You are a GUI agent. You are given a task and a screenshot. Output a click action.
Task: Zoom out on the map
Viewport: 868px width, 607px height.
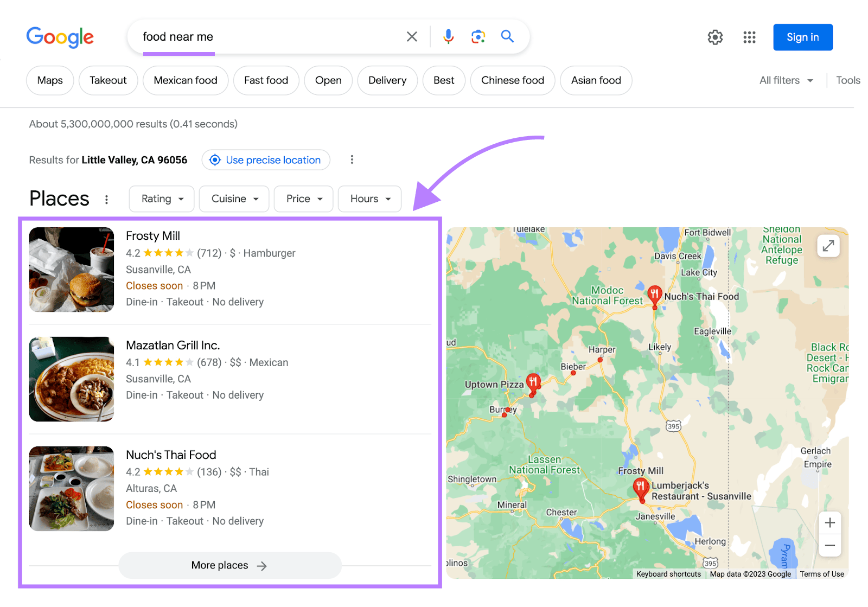pyautogui.click(x=829, y=545)
